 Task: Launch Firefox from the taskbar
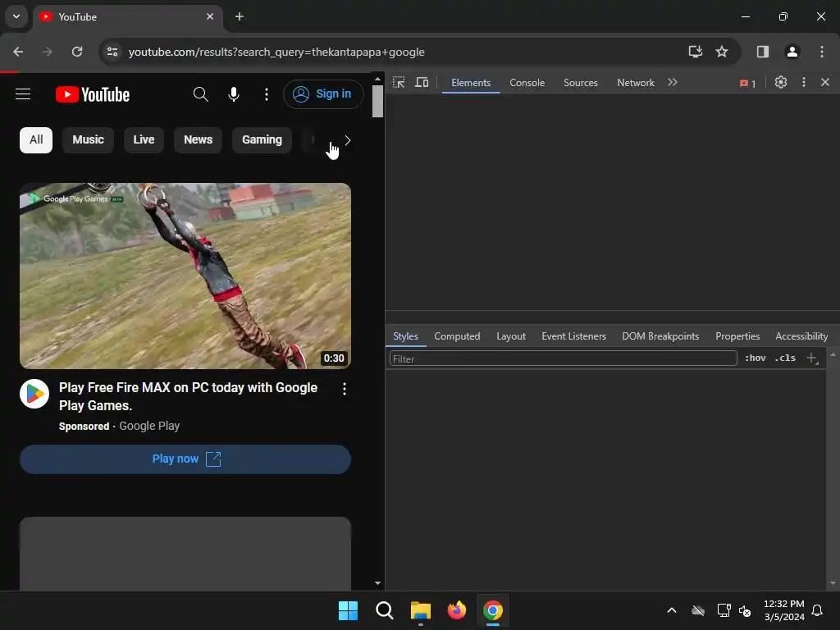[x=456, y=610]
